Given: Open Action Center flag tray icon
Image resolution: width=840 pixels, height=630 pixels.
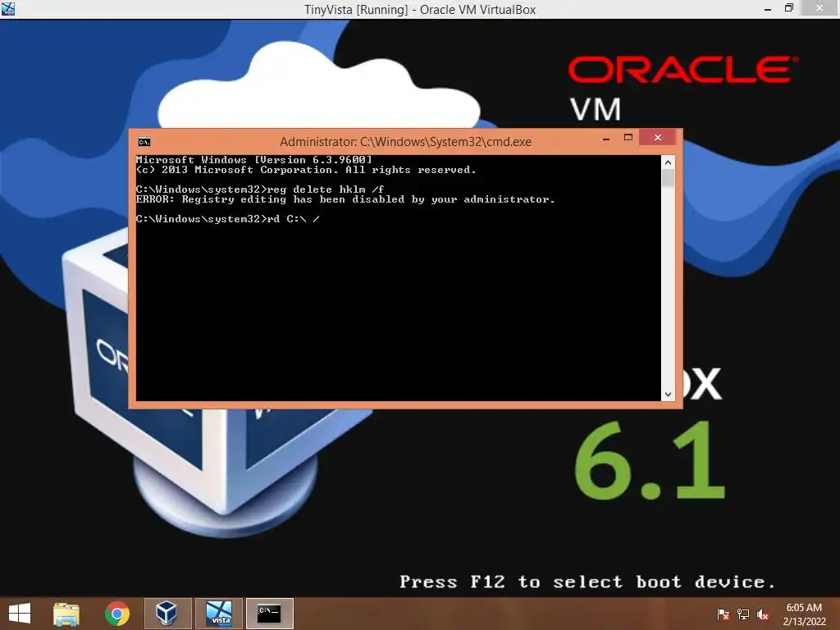Looking at the screenshot, I should (x=723, y=614).
